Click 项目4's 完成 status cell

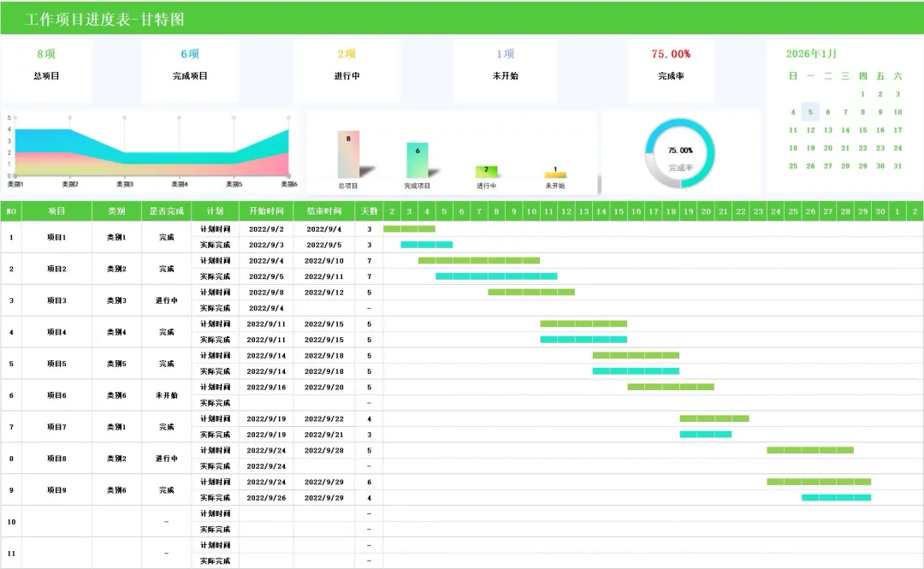point(166,332)
